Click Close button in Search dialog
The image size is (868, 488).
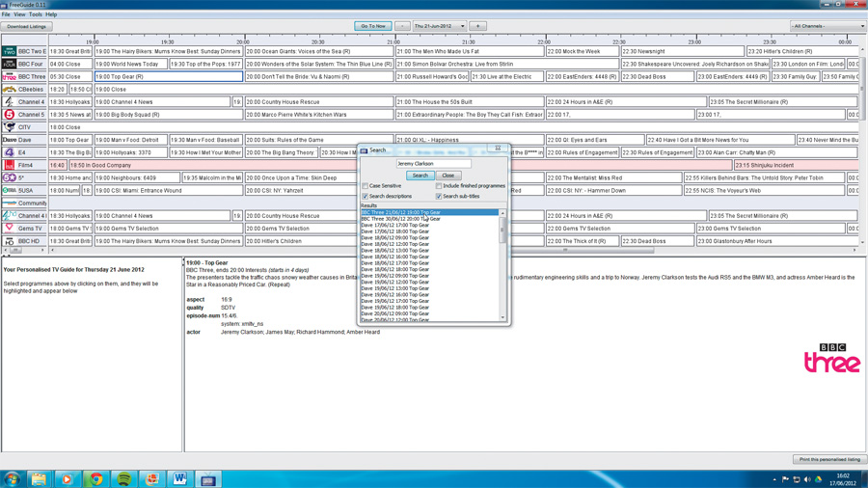[448, 176]
